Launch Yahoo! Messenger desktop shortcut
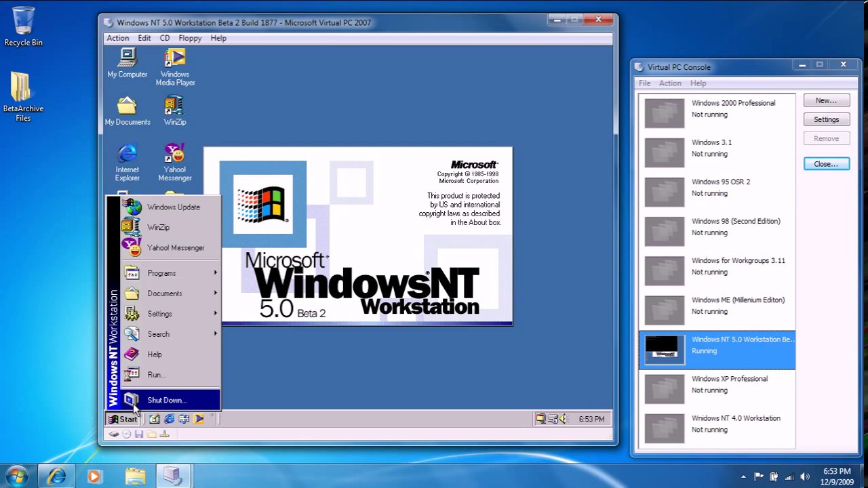868x488 pixels. click(175, 162)
